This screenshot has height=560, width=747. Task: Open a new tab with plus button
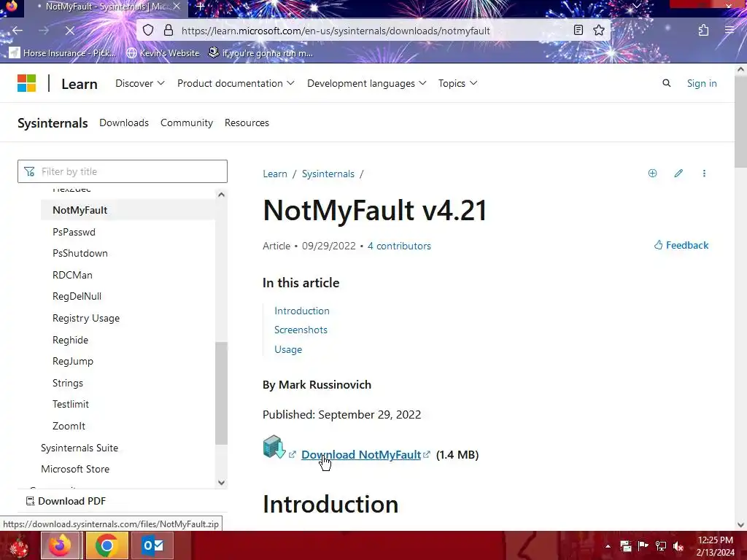200,7
